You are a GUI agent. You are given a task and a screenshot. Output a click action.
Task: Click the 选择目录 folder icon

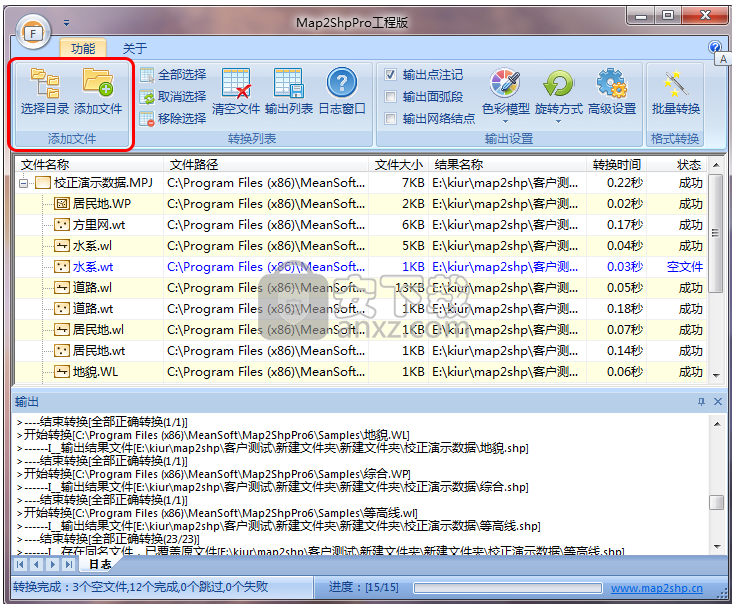(45, 84)
